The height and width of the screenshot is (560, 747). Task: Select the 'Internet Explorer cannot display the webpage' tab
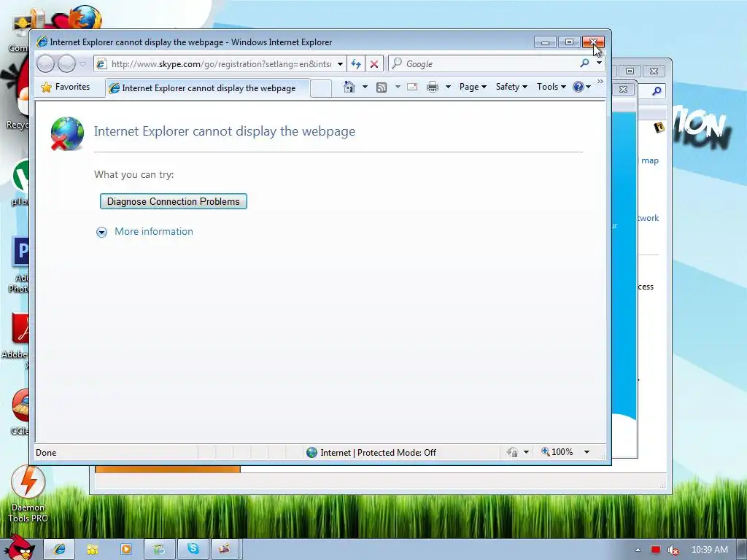[x=208, y=88]
